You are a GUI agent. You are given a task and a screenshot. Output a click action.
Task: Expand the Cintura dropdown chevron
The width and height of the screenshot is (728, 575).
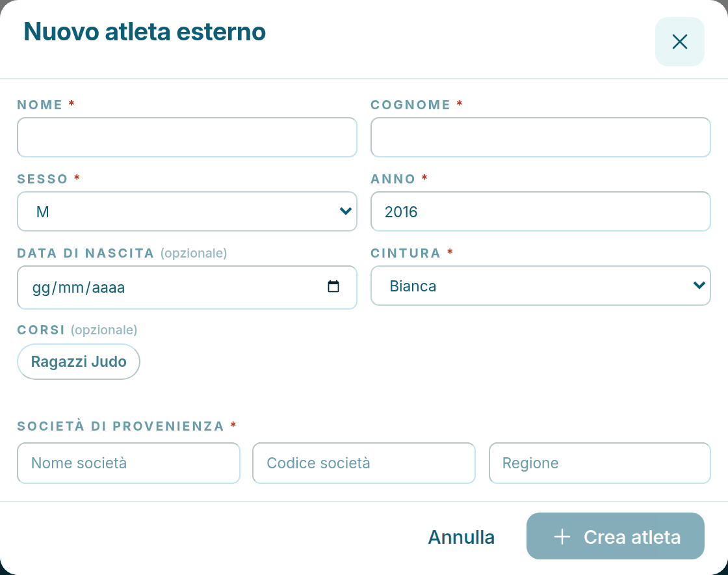pyautogui.click(x=699, y=285)
